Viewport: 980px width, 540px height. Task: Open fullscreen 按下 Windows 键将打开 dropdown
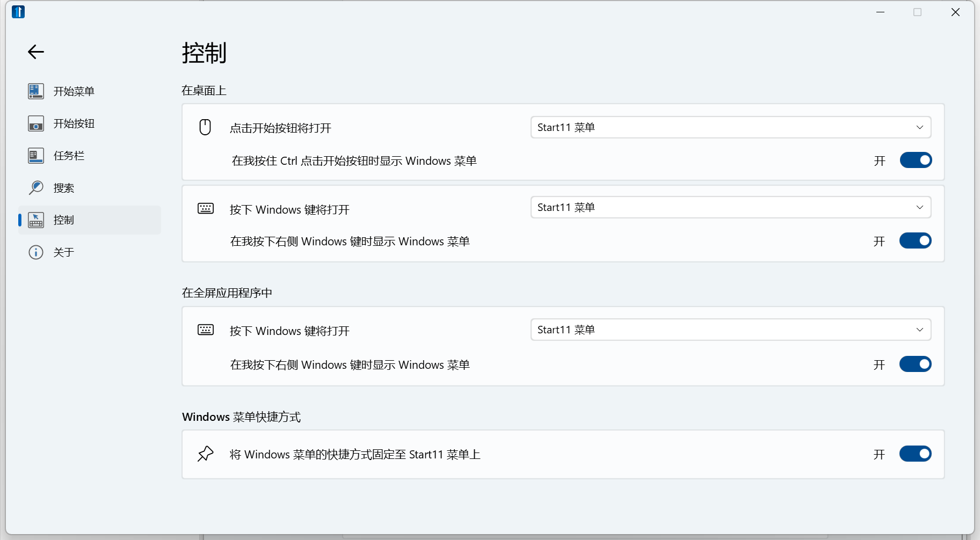[731, 330]
